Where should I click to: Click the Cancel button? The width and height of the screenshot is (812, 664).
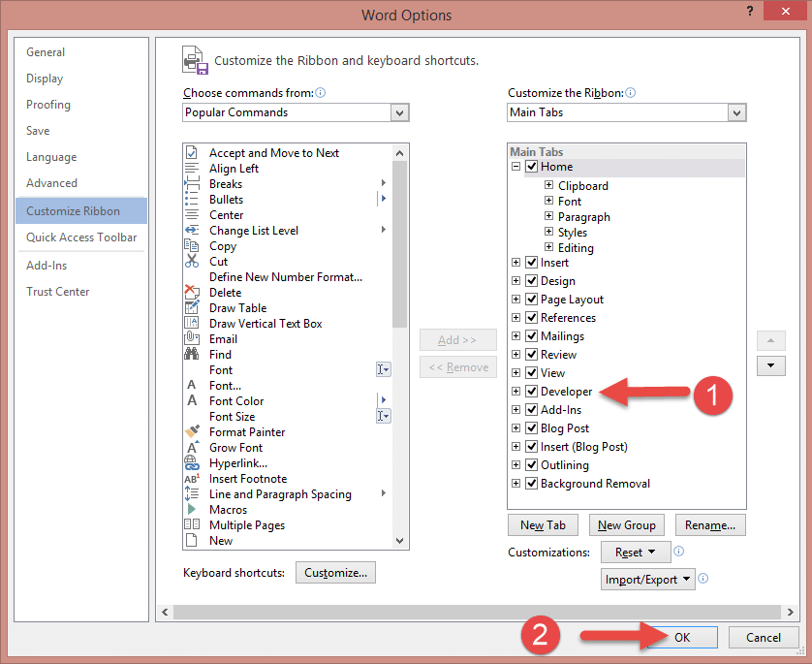point(764,637)
